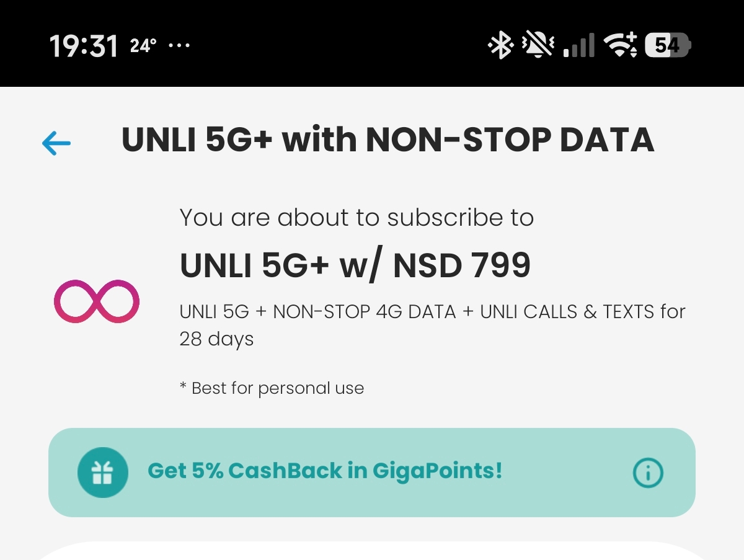Tap the "You are about to subscribe to" text
Screen dimensions: 744x560
click(356, 218)
